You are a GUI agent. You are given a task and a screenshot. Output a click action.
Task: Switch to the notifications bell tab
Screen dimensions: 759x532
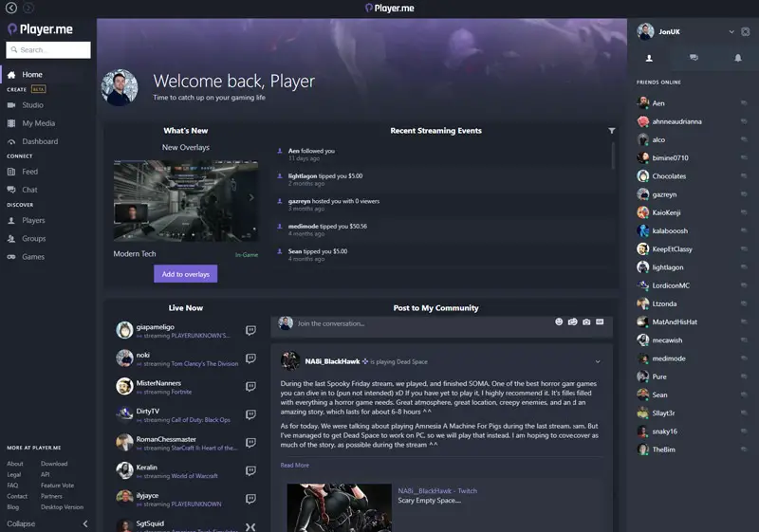[x=738, y=58]
